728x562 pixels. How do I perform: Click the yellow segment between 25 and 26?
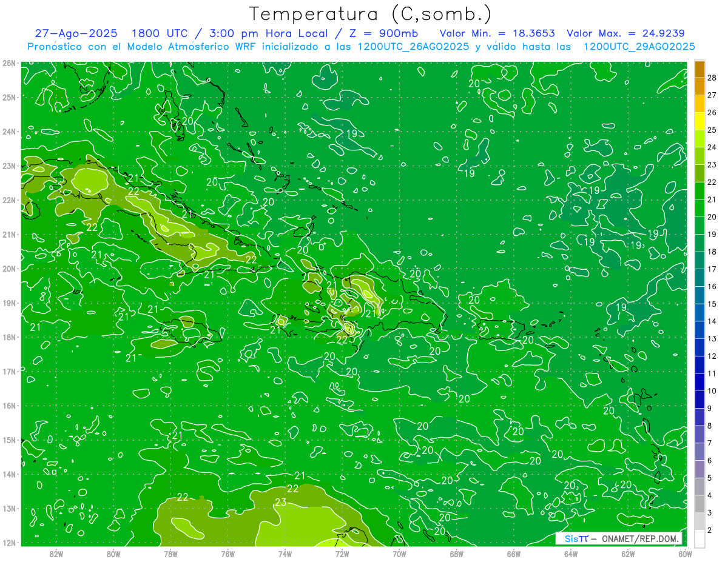point(699,121)
